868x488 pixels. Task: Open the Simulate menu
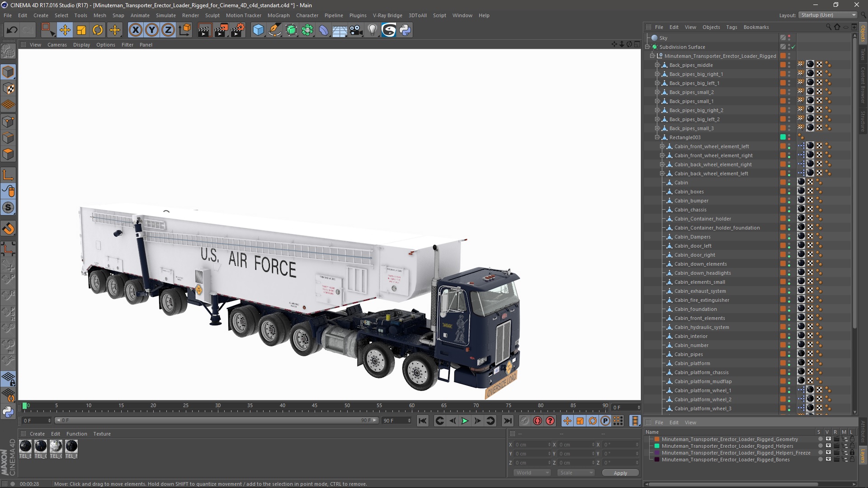pos(166,15)
